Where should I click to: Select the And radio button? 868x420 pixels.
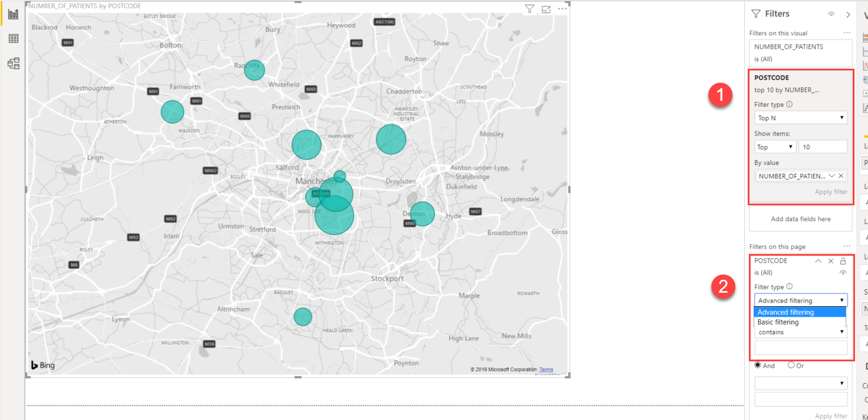[758, 365]
